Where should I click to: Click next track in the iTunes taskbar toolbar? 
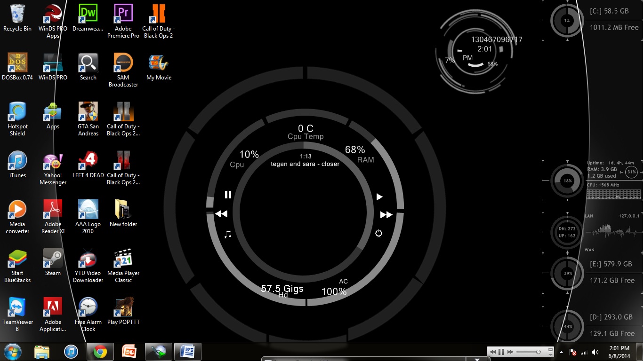coord(510,352)
